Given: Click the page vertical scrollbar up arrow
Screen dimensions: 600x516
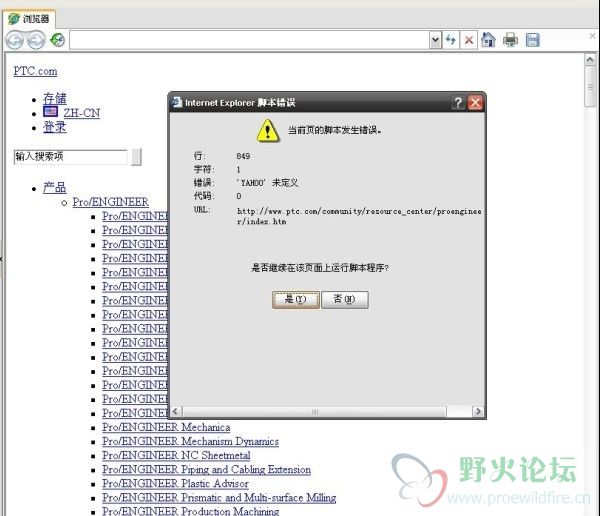Looking at the screenshot, I should pos(590,60).
